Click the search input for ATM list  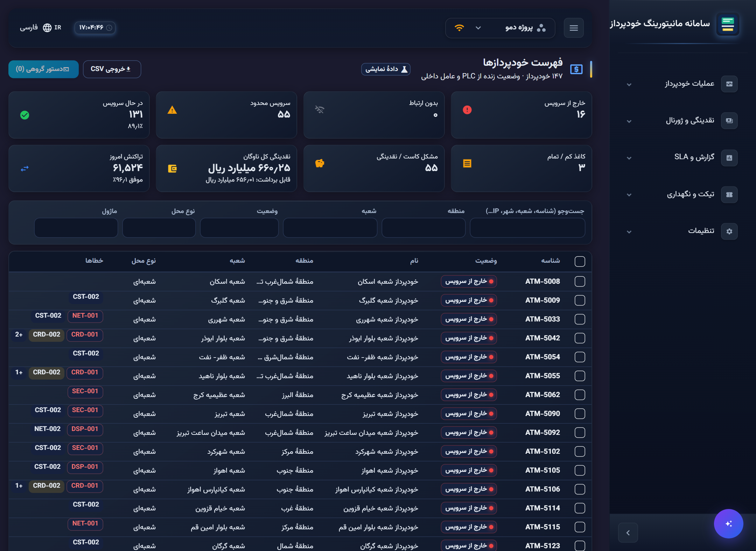tap(527, 228)
